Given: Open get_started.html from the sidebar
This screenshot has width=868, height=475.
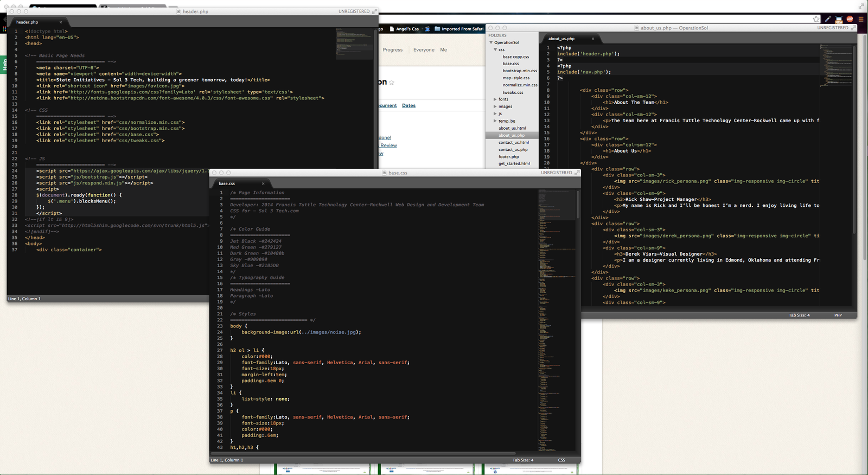Looking at the screenshot, I should click(x=514, y=163).
